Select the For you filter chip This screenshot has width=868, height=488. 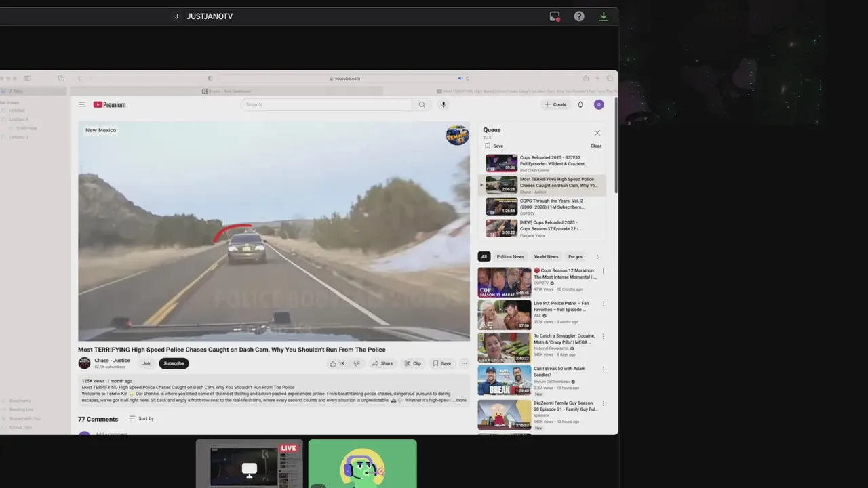[x=576, y=257]
